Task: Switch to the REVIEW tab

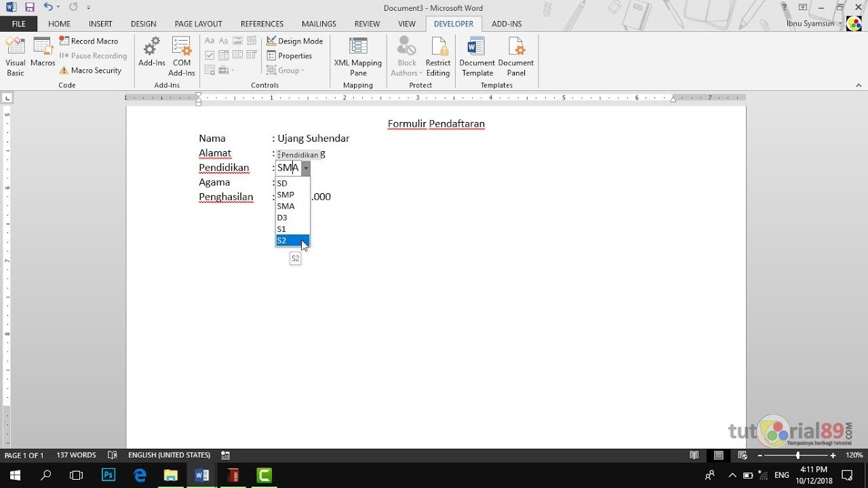Action: 367,24
